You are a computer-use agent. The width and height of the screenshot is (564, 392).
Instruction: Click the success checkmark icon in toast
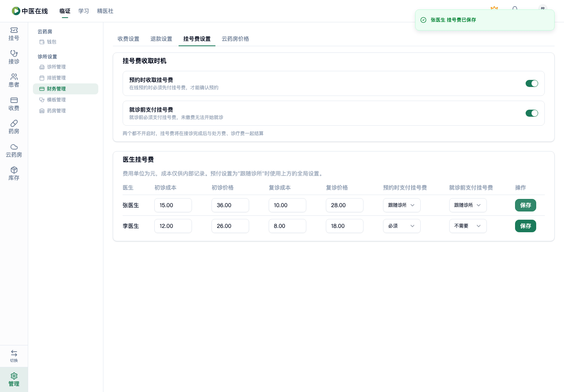(x=423, y=20)
